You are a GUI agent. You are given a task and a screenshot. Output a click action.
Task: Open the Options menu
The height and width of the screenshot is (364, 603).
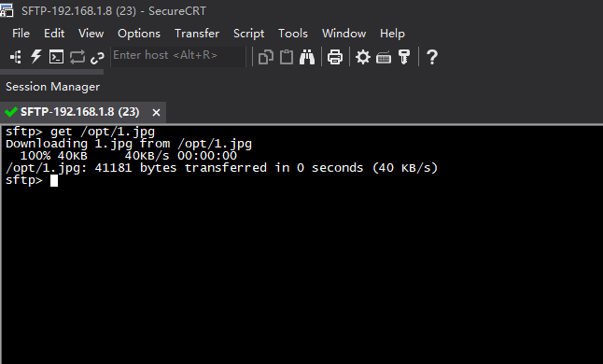click(139, 34)
